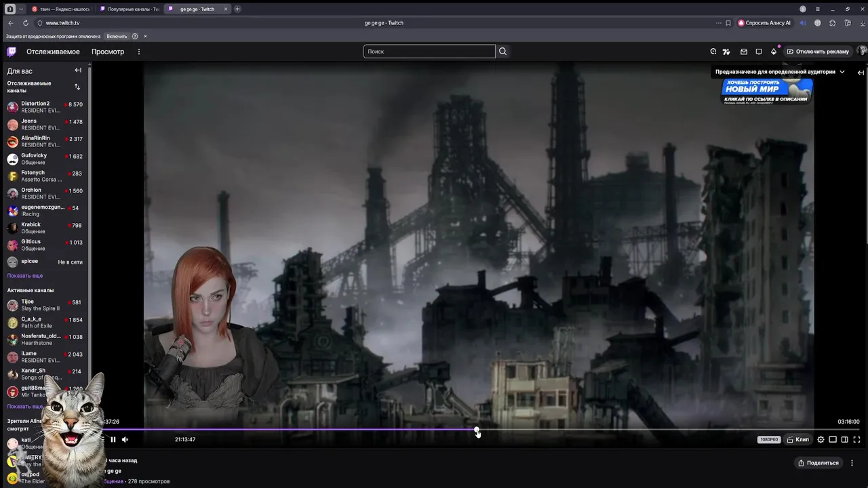The width and height of the screenshot is (868, 488).
Task: Open the protection notice help question mark
Action: pos(135,36)
